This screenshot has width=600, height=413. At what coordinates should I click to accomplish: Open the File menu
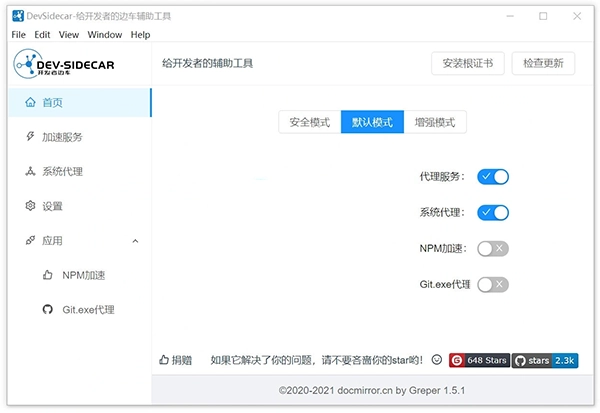coord(19,34)
